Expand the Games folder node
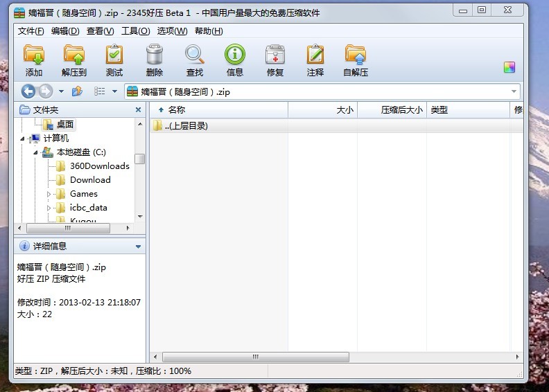 [49, 194]
